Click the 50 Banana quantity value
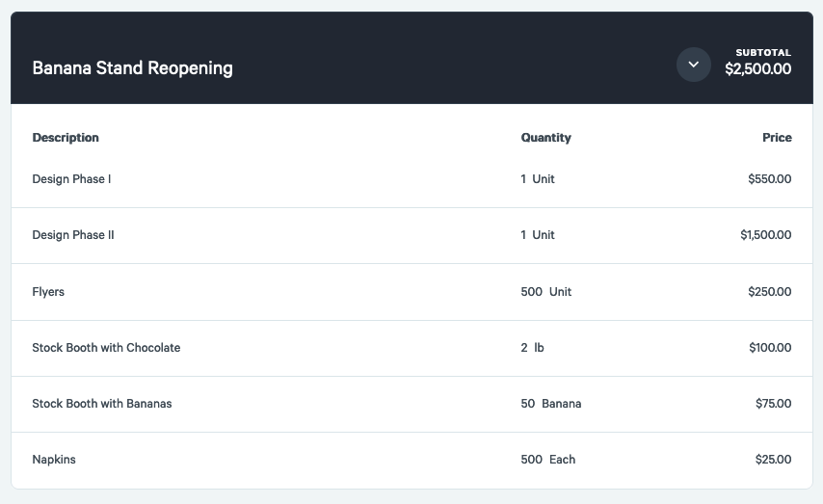 [550, 404]
